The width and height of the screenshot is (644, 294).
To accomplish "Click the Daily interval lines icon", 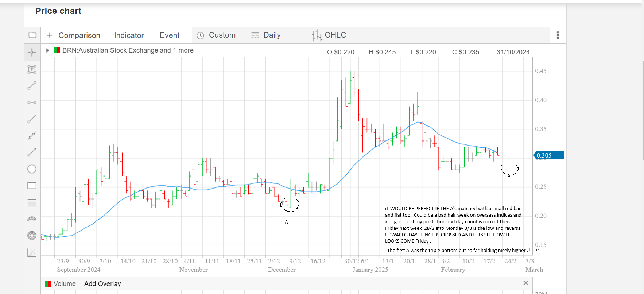I will [255, 35].
